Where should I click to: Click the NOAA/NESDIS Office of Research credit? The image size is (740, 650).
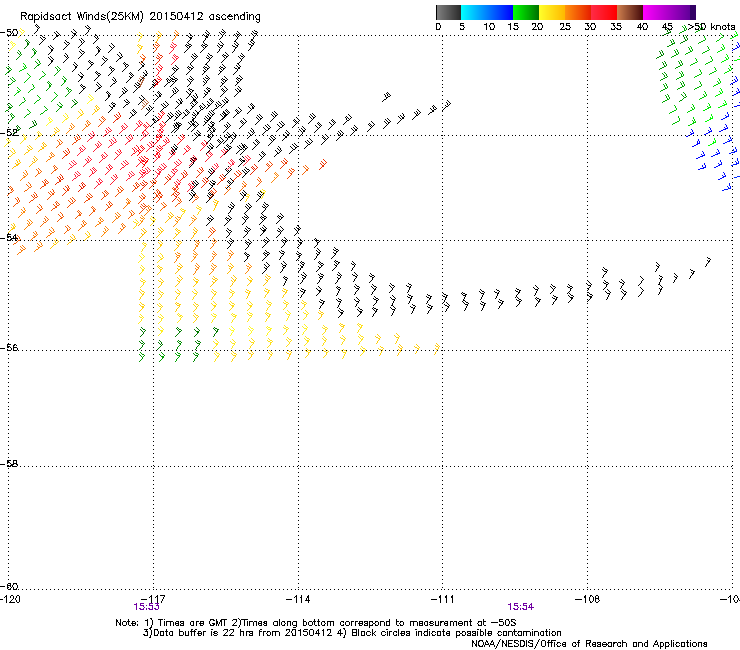589,644
